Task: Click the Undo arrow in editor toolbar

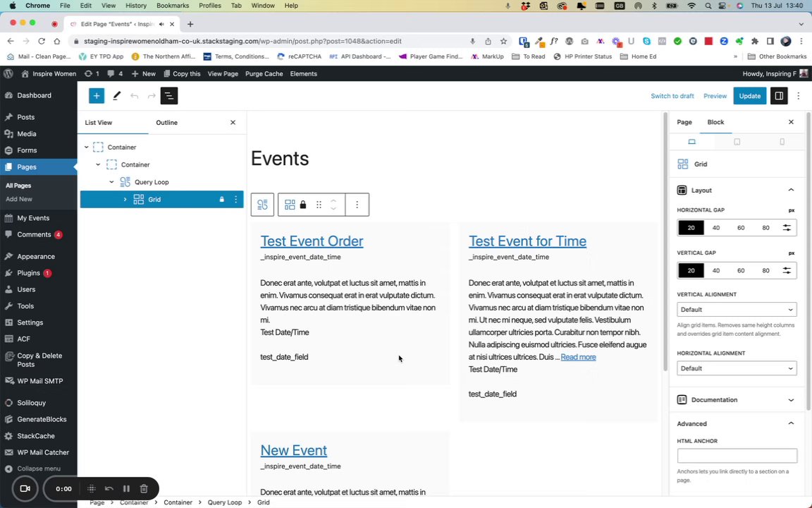Action: [134, 96]
